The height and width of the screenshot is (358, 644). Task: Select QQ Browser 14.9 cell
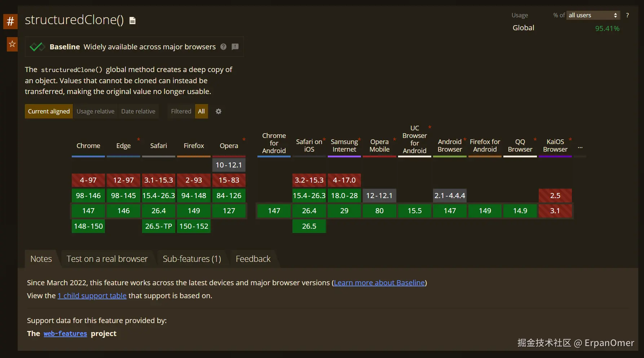click(520, 211)
